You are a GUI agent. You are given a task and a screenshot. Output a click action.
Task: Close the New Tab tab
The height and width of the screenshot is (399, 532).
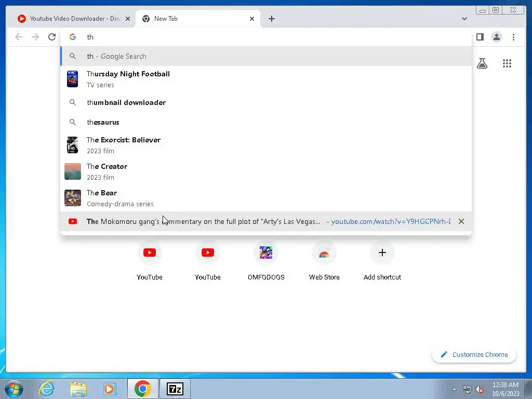(x=252, y=19)
